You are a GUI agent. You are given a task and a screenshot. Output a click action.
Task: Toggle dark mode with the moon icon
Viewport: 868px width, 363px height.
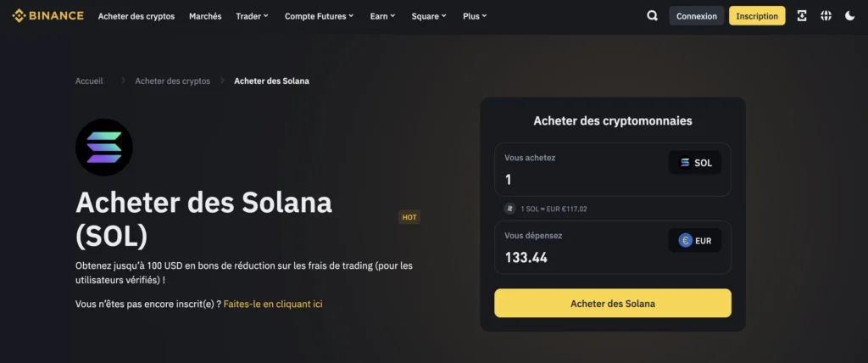click(x=850, y=15)
